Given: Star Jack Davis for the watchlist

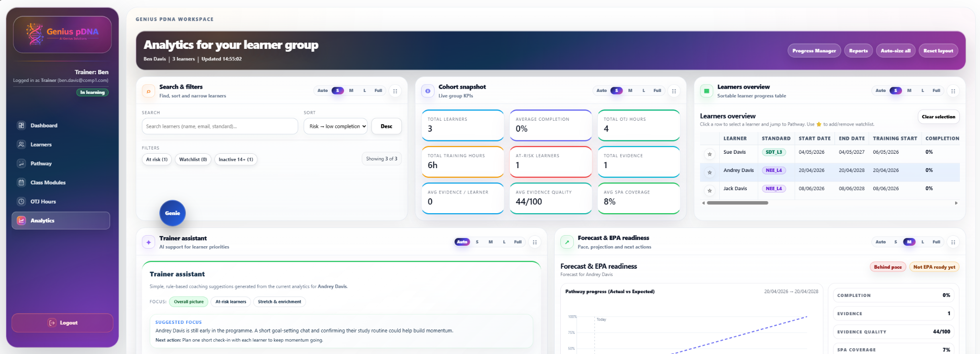Looking at the screenshot, I should (x=710, y=191).
